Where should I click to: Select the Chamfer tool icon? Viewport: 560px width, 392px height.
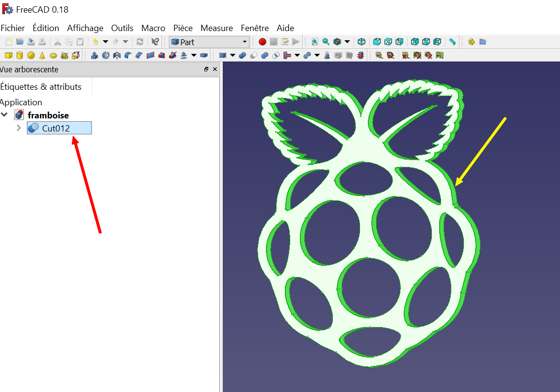tap(139, 55)
